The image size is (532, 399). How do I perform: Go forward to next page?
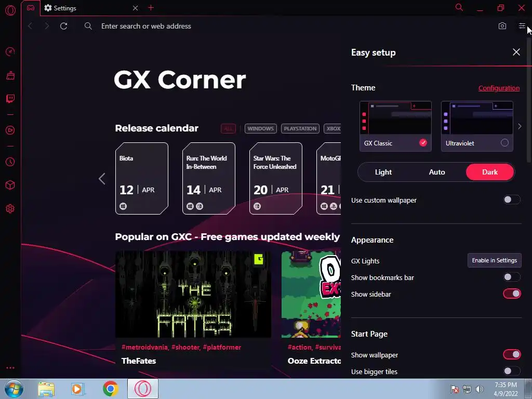point(47,26)
